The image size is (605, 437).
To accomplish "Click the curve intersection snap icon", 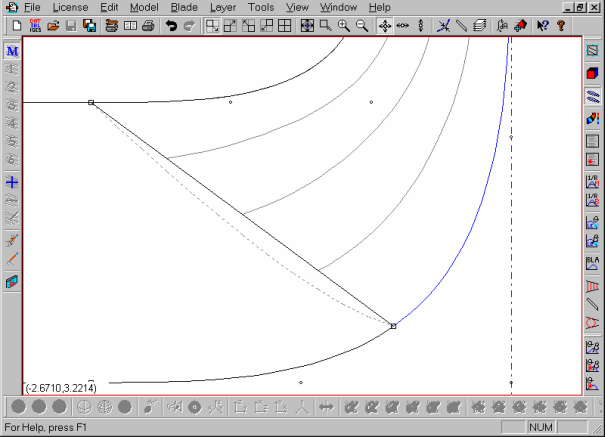I will [x=443, y=26].
